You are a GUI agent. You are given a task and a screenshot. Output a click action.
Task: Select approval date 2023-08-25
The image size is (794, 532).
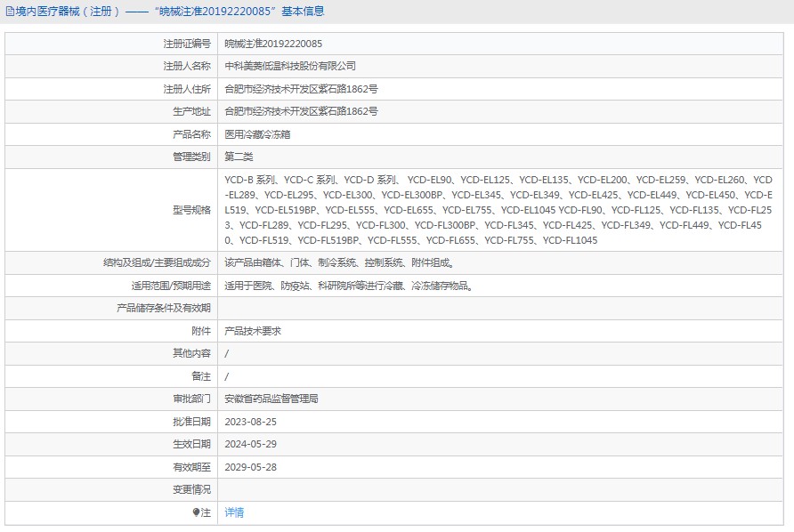pos(251,422)
